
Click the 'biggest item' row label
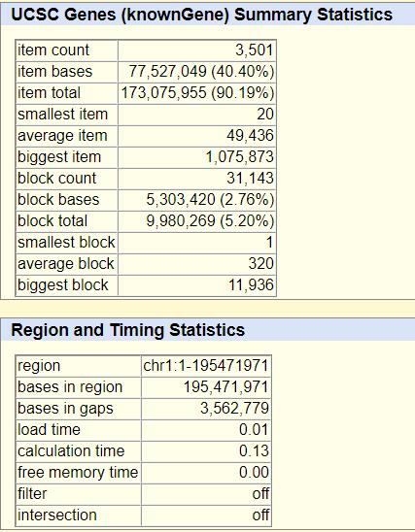pyautogui.click(x=59, y=157)
